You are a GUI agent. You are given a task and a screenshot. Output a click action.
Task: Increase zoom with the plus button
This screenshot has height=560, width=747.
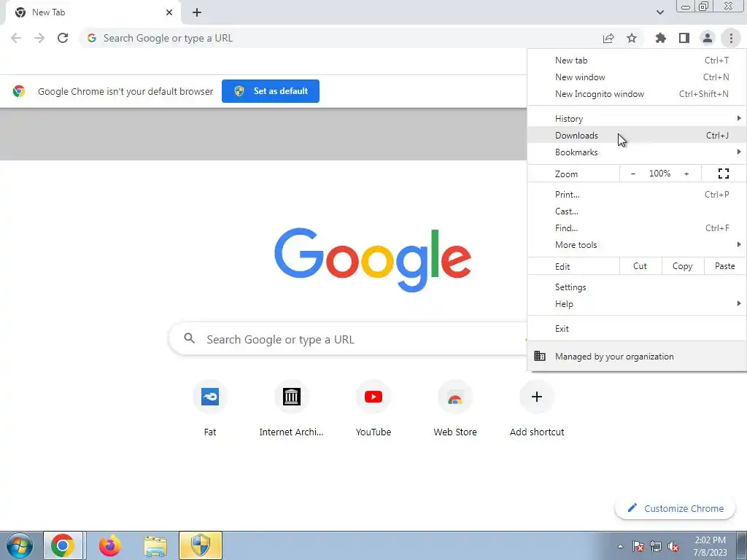tap(686, 174)
